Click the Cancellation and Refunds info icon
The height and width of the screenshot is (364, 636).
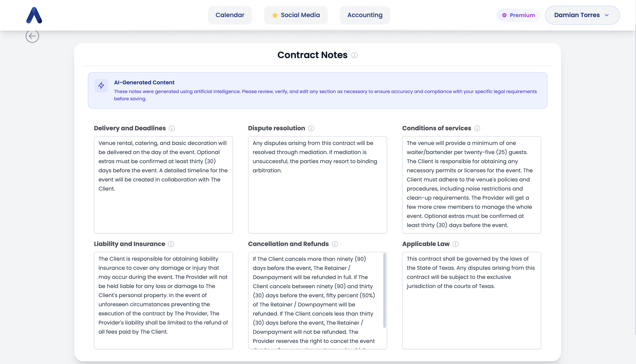[x=335, y=244]
